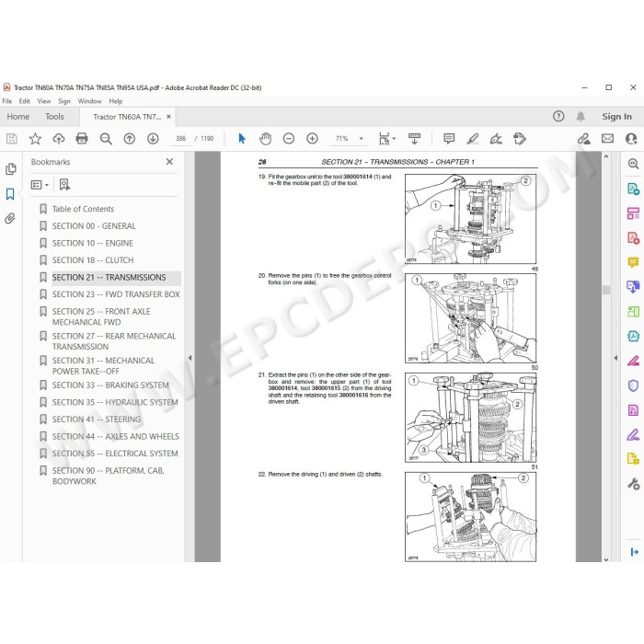Open SECTION 35 -- HYDRAULIC SYSTEM bookmark
This screenshot has height=644, width=644.
pyautogui.click(x=115, y=403)
